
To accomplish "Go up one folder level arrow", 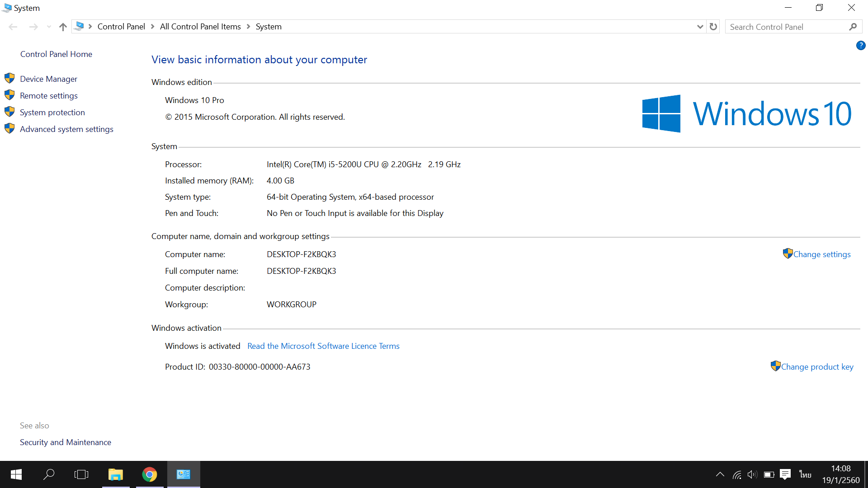I will pos(63,27).
